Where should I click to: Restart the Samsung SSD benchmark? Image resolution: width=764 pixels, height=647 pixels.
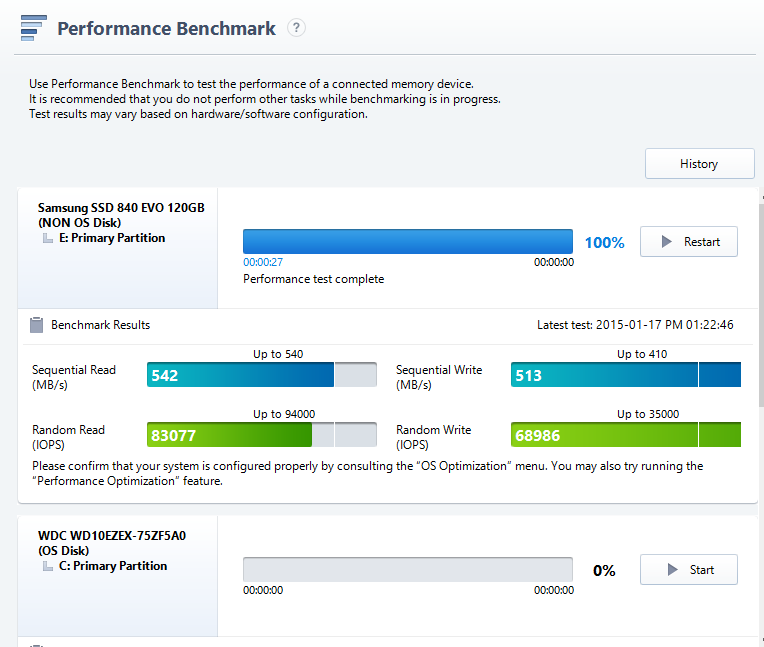coord(688,242)
